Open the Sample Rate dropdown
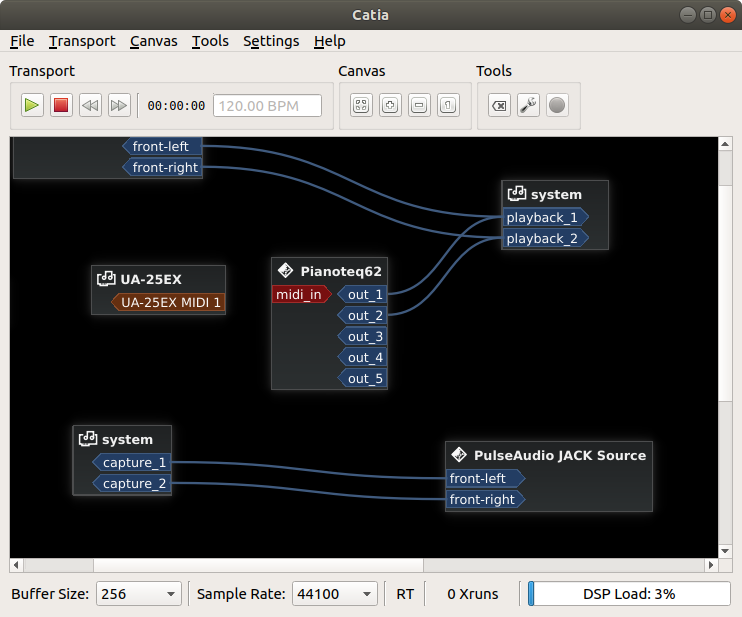Image resolution: width=742 pixels, height=617 pixels. 335,594
